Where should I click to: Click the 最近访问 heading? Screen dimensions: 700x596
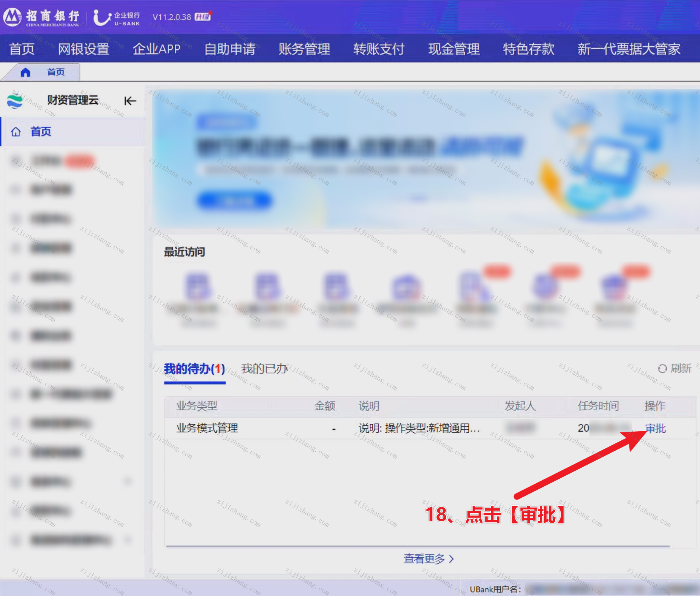pos(184,252)
